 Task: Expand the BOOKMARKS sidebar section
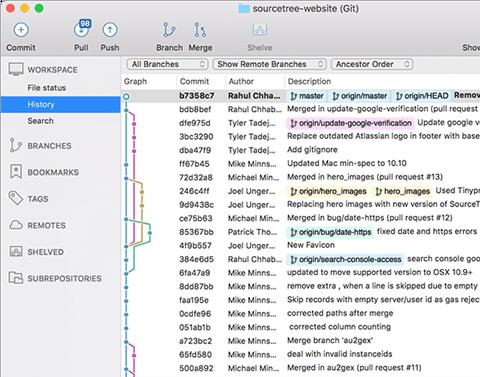pyautogui.click(x=53, y=172)
